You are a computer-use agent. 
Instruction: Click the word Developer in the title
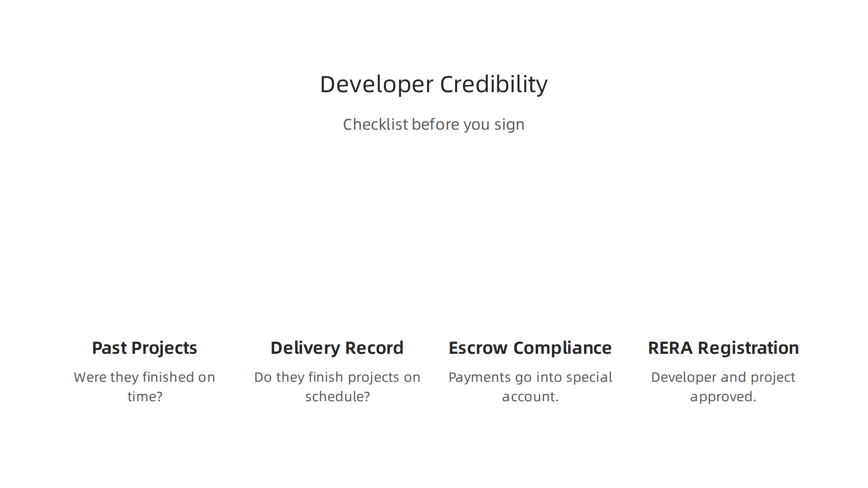377,84
